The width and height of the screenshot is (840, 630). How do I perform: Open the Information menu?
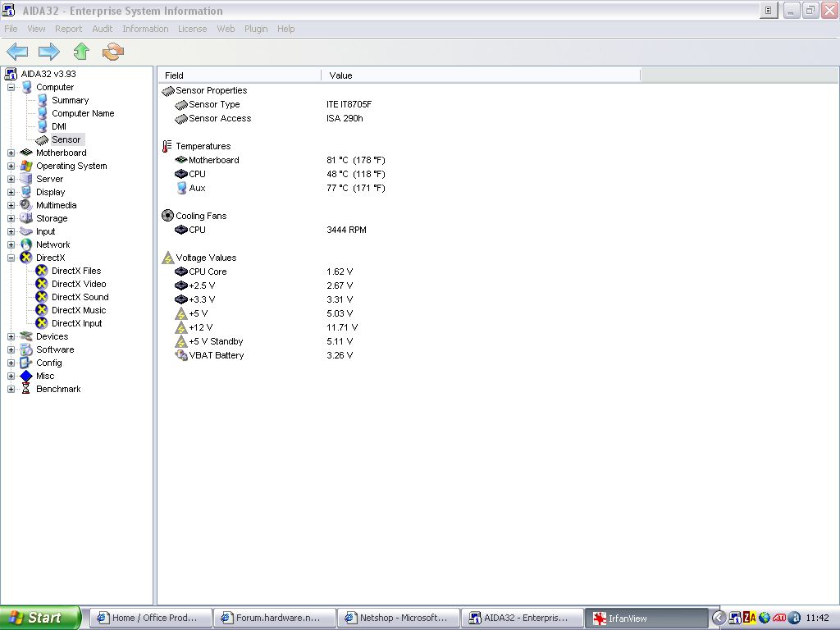pyautogui.click(x=145, y=29)
